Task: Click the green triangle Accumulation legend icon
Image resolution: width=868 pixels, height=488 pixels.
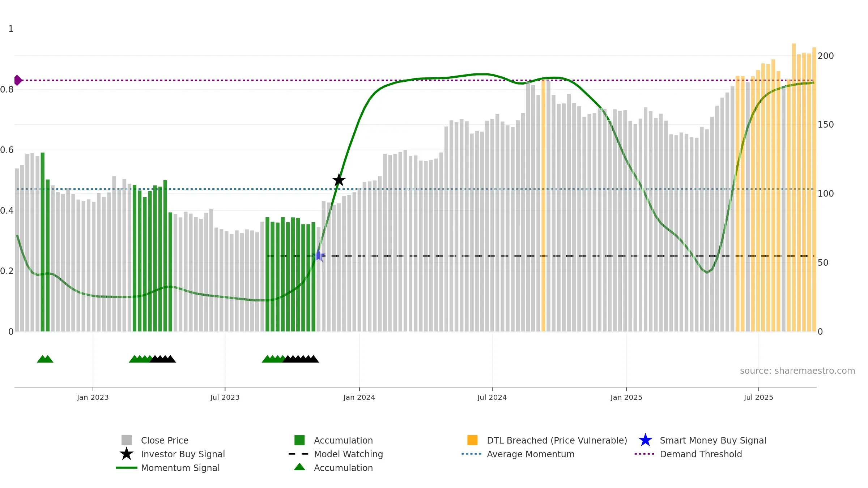Action: tap(299, 467)
